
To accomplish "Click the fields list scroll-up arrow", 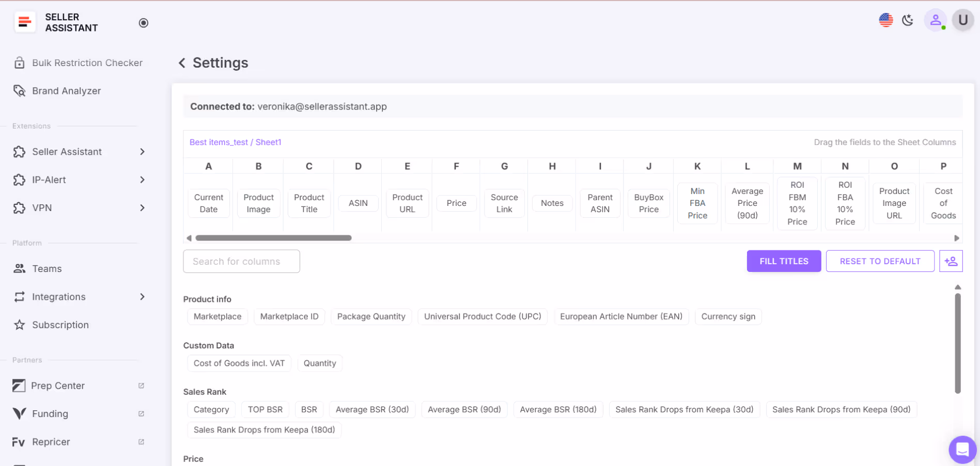I will click(x=957, y=287).
